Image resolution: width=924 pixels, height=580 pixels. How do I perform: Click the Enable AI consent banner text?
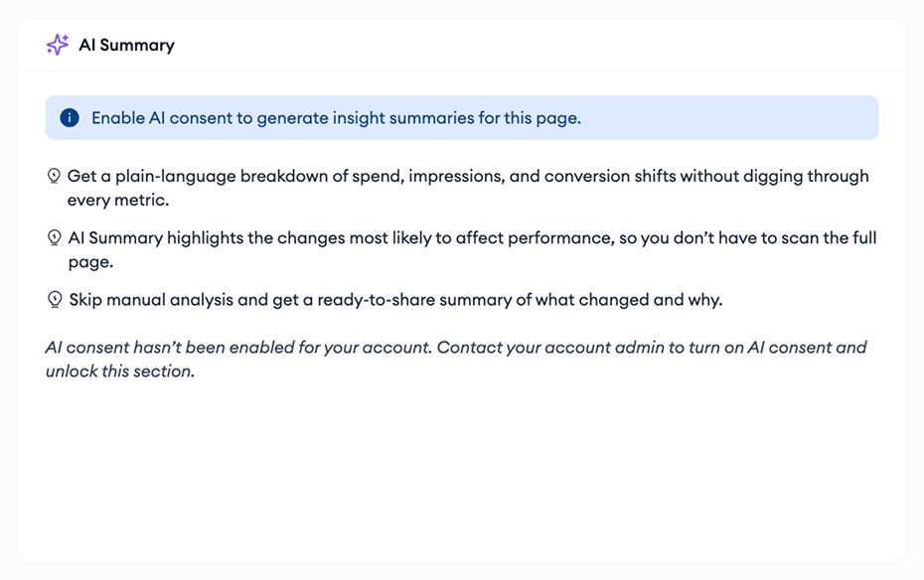(x=336, y=118)
